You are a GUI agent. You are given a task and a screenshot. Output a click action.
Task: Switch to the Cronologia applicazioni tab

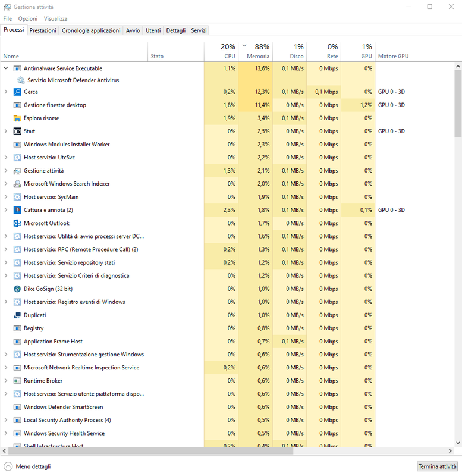tap(91, 30)
